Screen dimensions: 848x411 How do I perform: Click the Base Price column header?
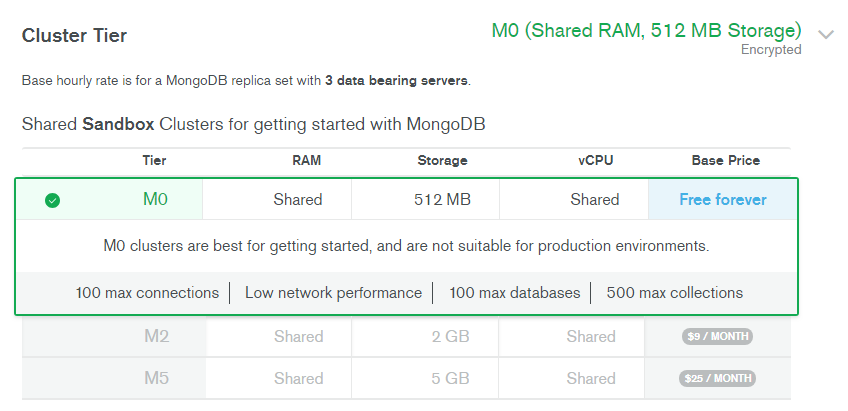(725, 160)
